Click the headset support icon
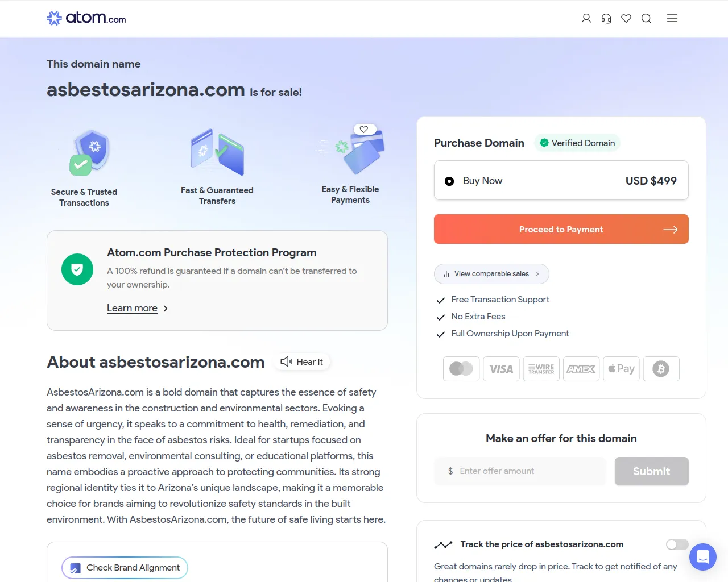 (x=606, y=18)
